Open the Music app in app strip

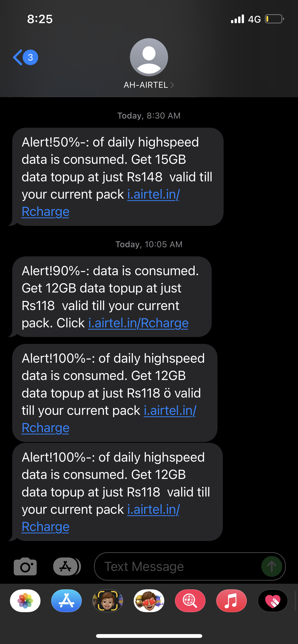[x=231, y=601]
